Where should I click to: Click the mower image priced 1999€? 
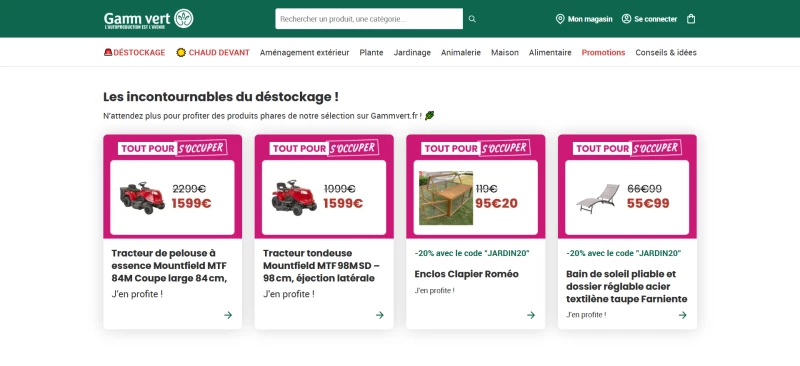294,198
